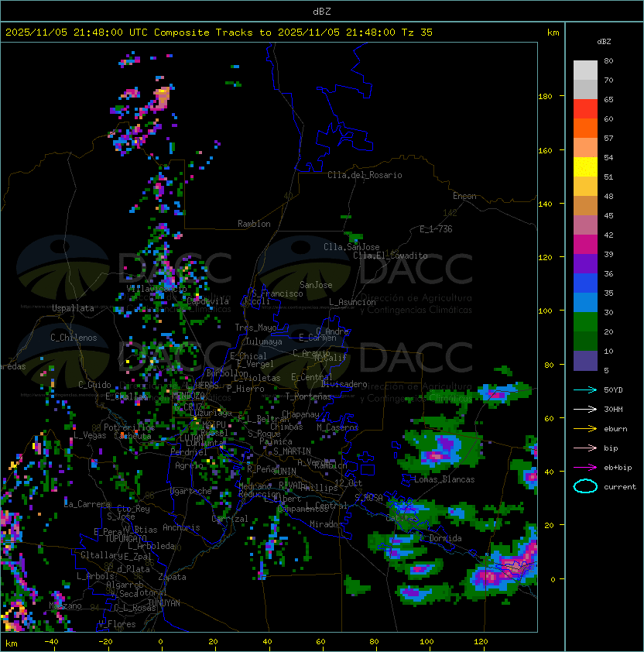
Task: Click the 'Rambion' place label
Action: coord(254,224)
